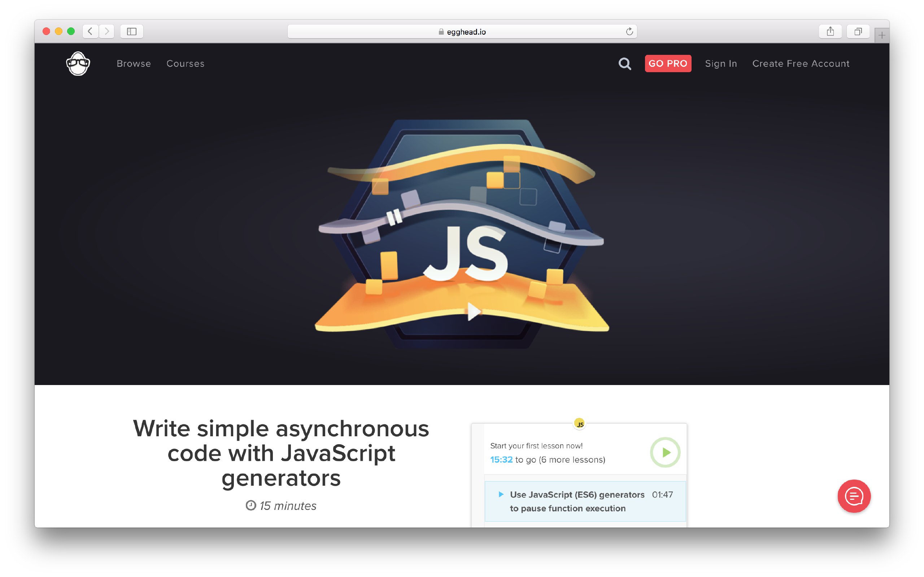Show all tabs overview button
924x577 pixels.
click(x=858, y=31)
